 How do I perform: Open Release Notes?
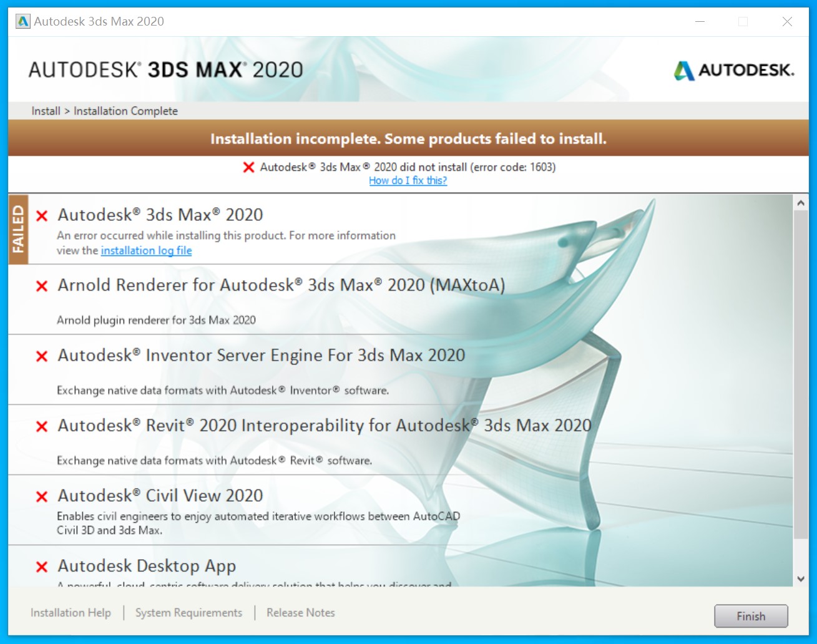click(301, 613)
